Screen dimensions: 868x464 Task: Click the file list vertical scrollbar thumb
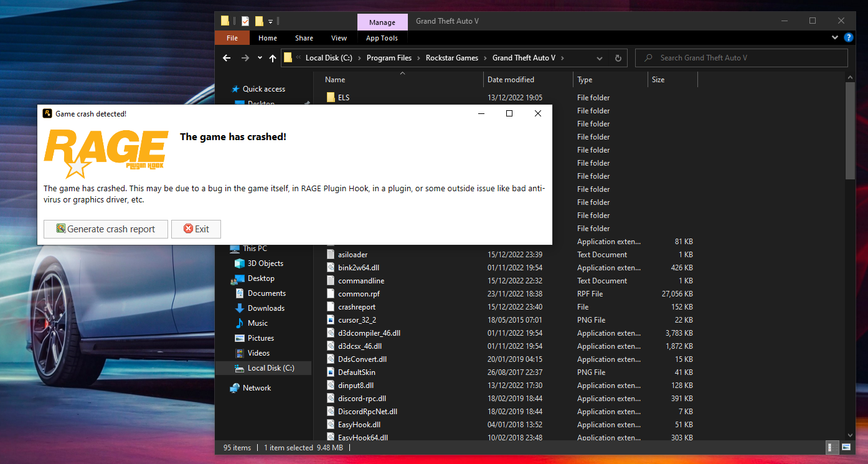click(x=851, y=131)
